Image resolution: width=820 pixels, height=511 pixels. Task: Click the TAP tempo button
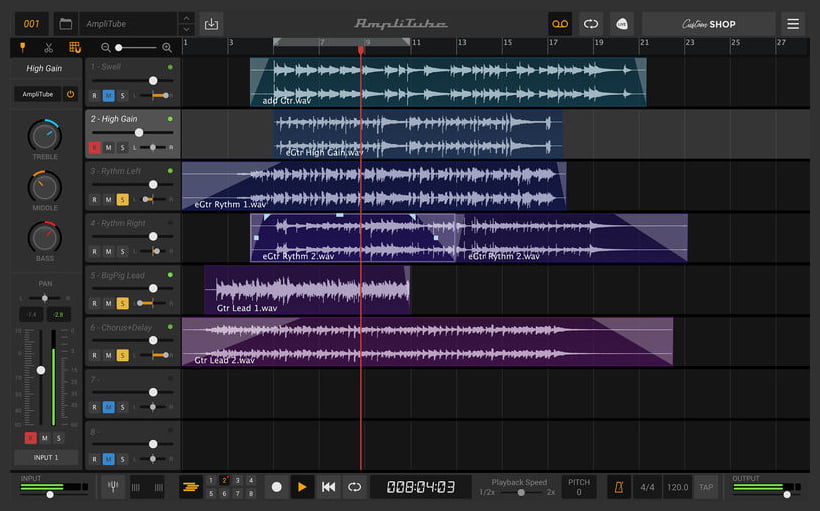coord(706,487)
